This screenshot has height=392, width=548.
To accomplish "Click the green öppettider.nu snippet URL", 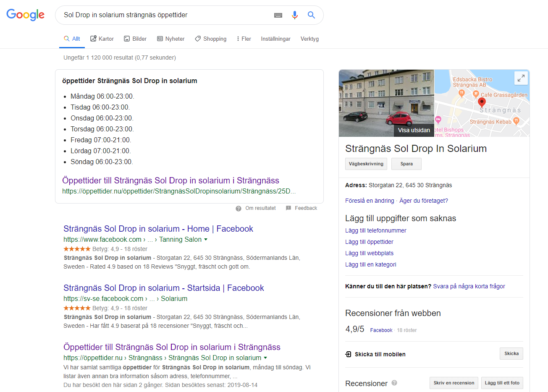I will tap(179, 191).
